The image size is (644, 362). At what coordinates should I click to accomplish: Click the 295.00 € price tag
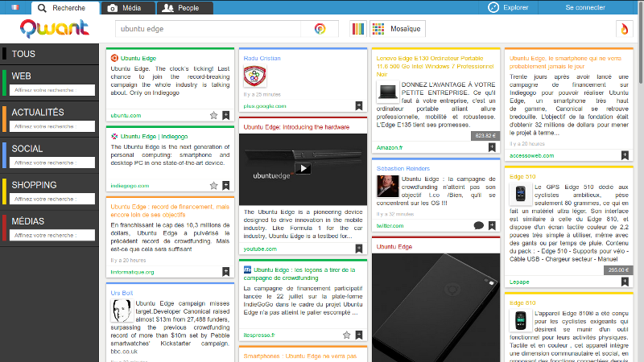click(x=618, y=269)
